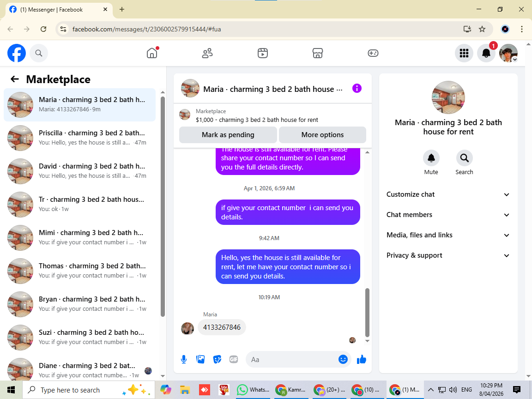Open the volume icon in system tray
The image size is (532, 399).
(453, 390)
